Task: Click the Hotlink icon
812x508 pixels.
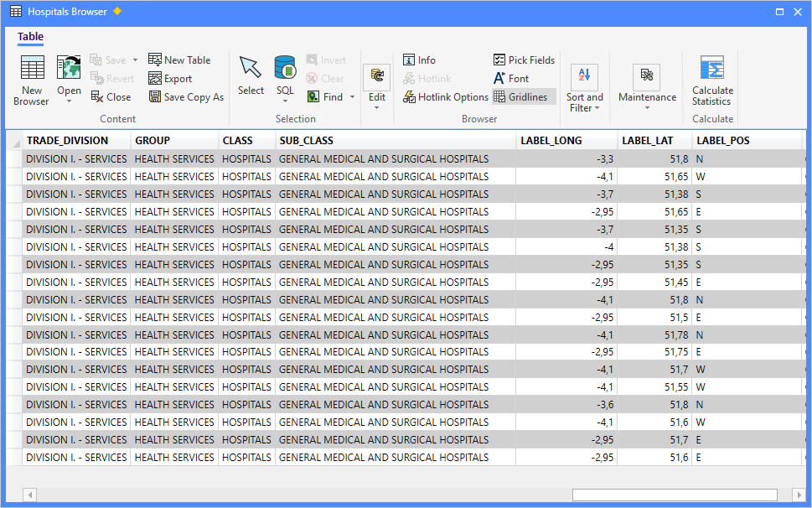Action: pyautogui.click(x=409, y=78)
